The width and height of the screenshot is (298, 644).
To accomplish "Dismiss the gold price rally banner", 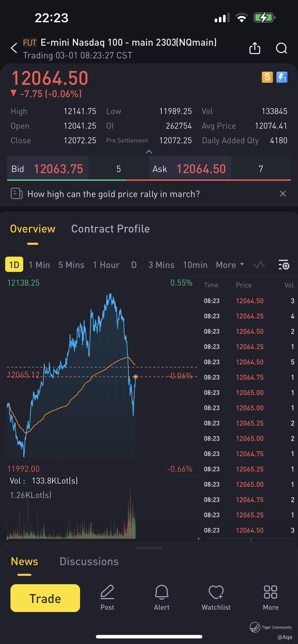I will pyautogui.click(x=283, y=194).
